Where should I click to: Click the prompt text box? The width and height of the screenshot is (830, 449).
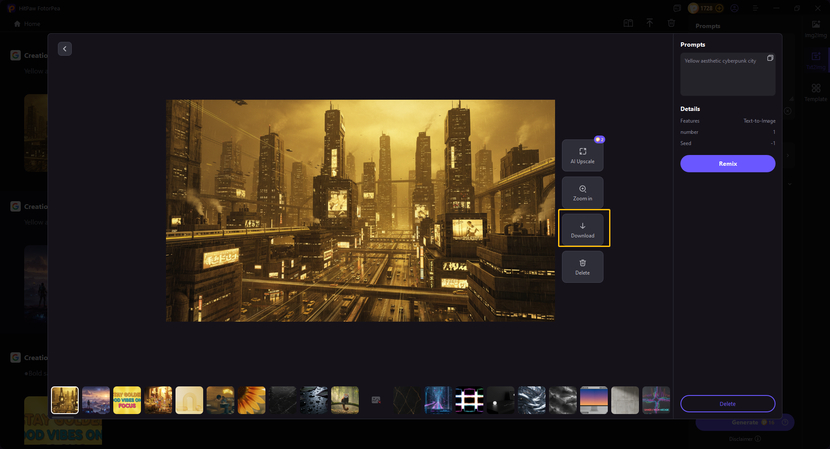tap(725, 75)
